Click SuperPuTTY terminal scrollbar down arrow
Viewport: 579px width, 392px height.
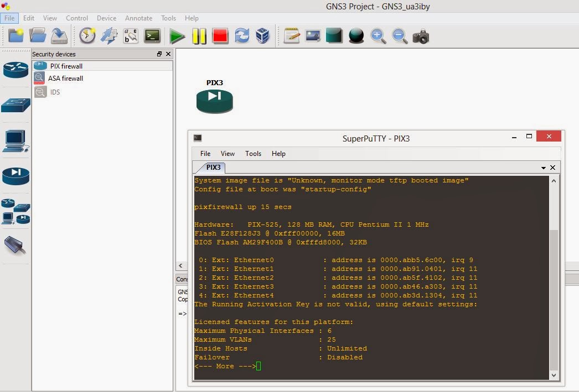(x=554, y=375)
